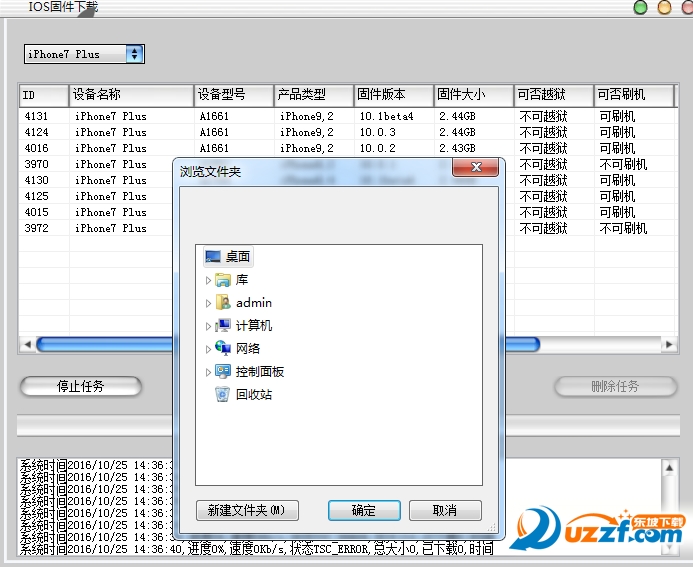Click the table's right scroll arrow
The width and height of the screenshot is (693, 567).
click(x=669, y=344)
